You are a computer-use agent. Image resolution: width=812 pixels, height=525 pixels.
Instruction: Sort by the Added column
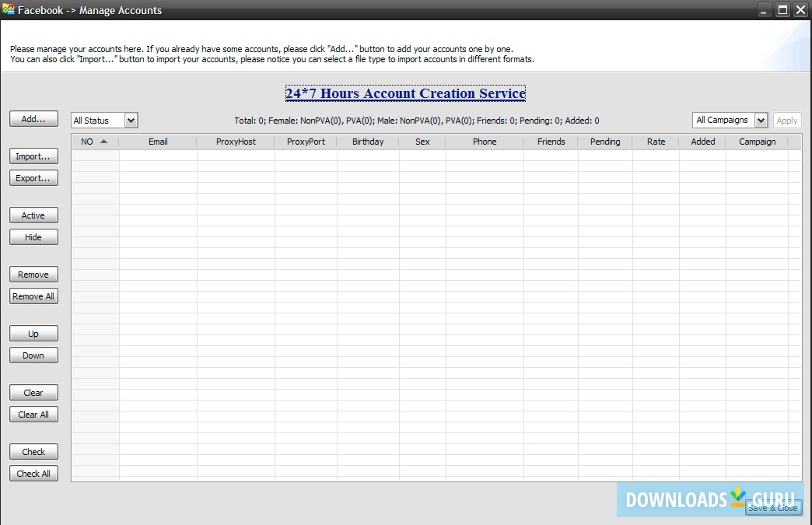(703, 142)
